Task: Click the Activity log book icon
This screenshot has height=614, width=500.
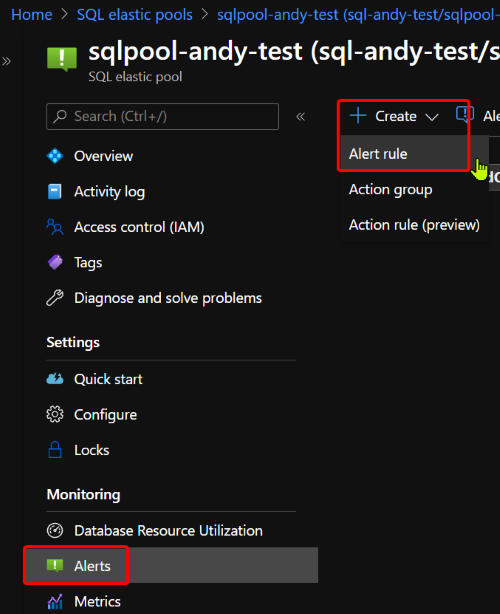Action: [55, 191]
